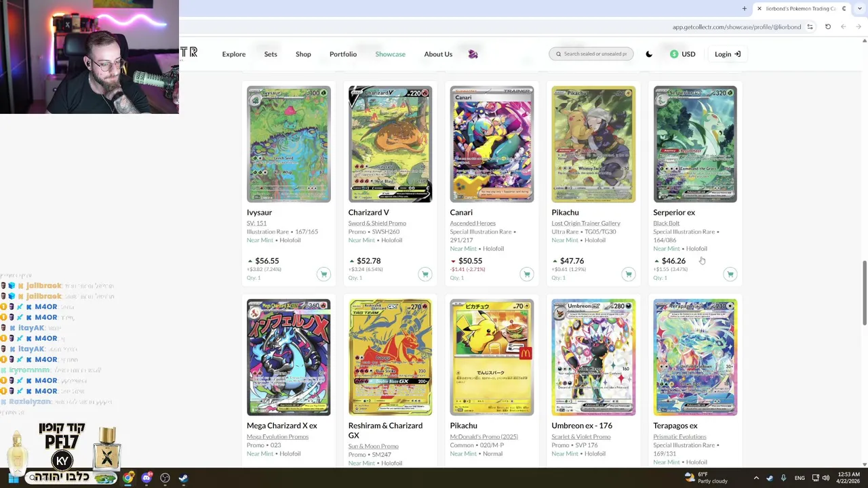868x488 pixels.
Task: Click the network icon in the system tray
Action: point(815,478)
